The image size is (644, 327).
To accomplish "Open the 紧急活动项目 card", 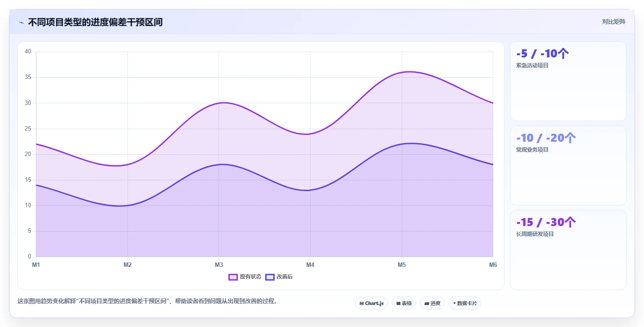I will point(568,81).
